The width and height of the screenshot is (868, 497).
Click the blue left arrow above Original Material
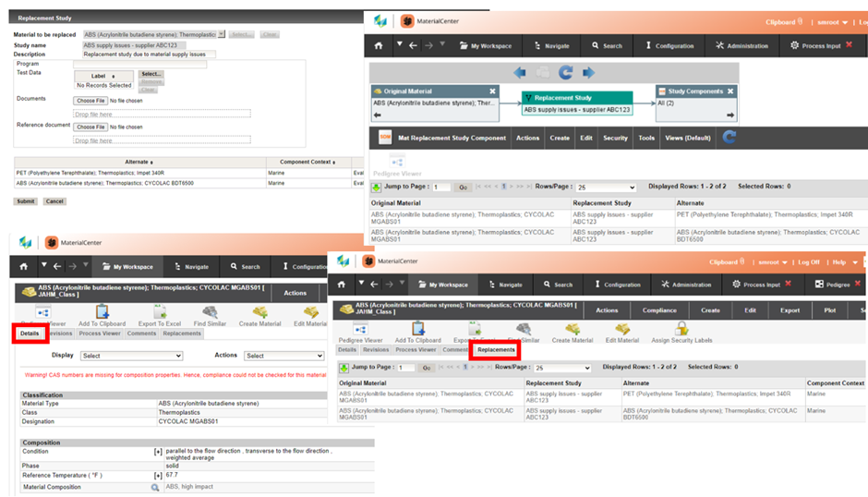[x=519, y=73]
